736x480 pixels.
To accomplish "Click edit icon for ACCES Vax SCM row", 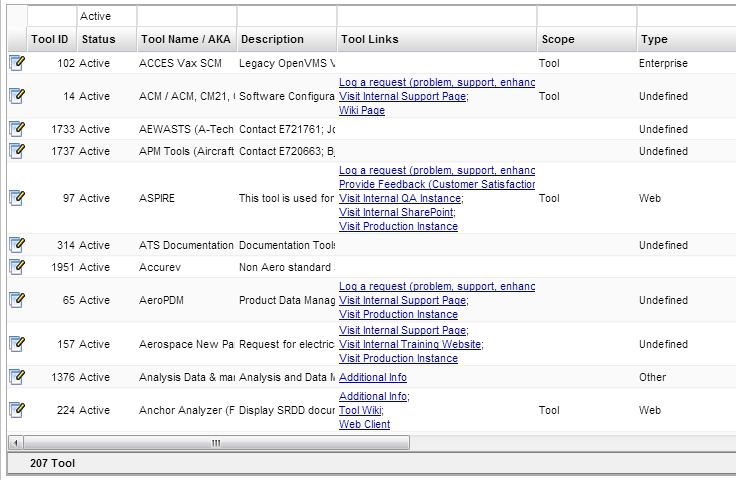I will pyautogui.click(x=16, y=63).
